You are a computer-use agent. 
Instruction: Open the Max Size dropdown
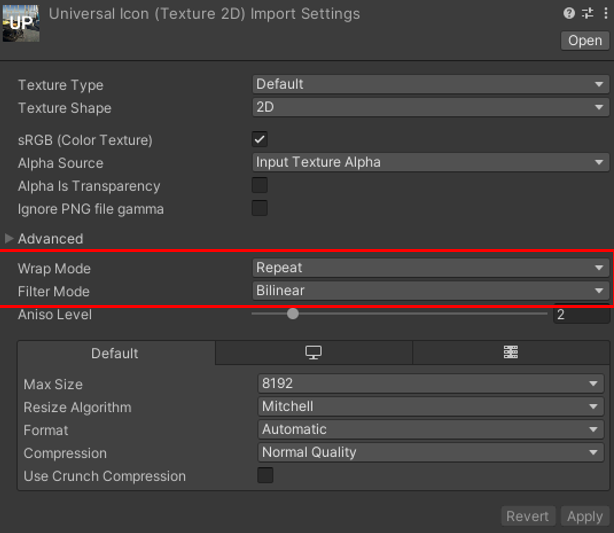click(x=432, y=384)
